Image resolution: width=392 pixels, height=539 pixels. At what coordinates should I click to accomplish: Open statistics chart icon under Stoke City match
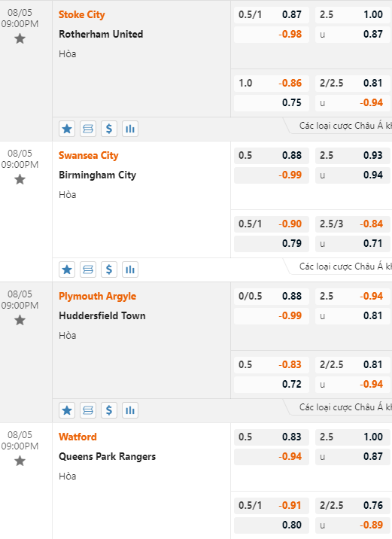[x=130, y=129]
